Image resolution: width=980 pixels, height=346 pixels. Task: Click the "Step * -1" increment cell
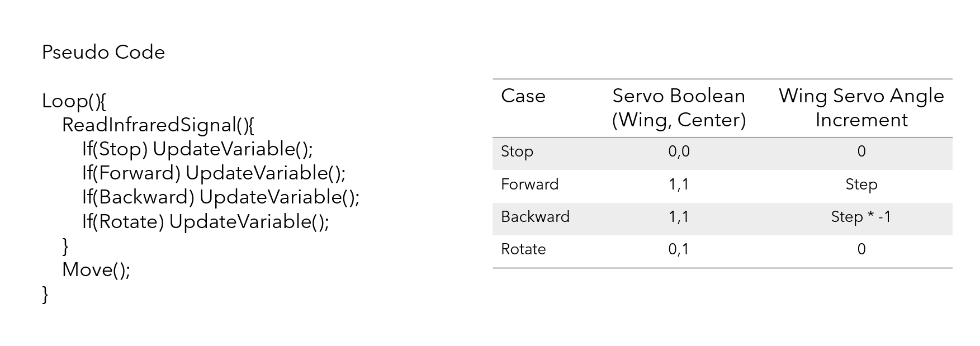pos(861,217)
